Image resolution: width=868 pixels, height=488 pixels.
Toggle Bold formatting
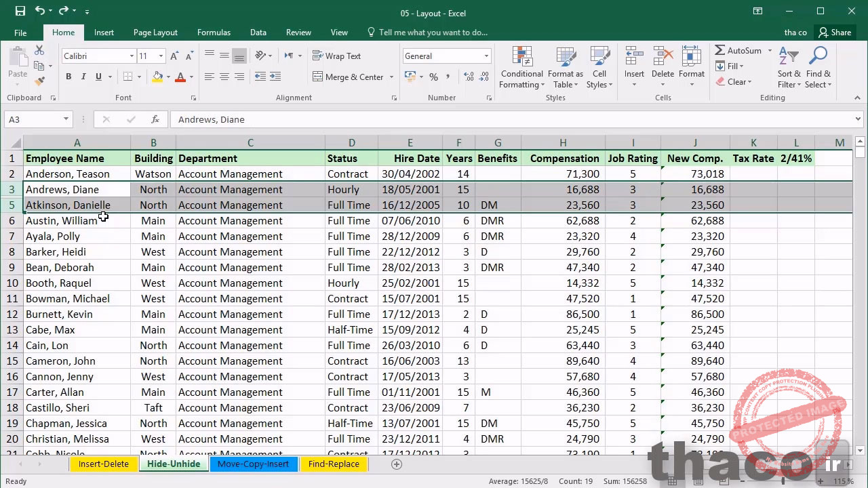tap(68, 77)
